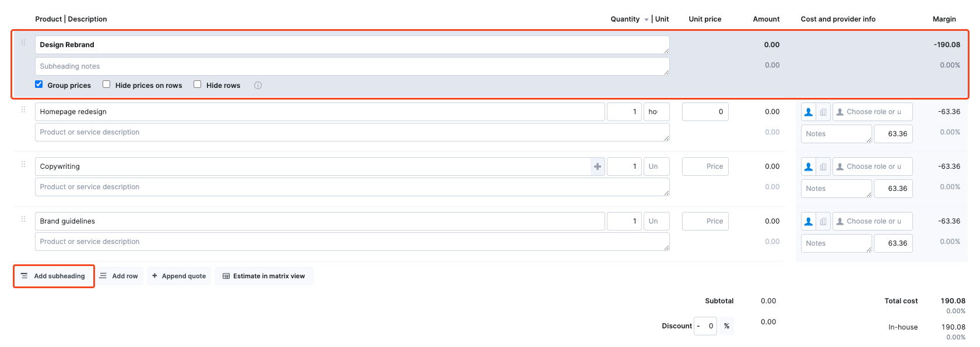Enable Hide prices on rows
Image resolution: width=980 pixels, height=347 pixels.
[107, 84]
